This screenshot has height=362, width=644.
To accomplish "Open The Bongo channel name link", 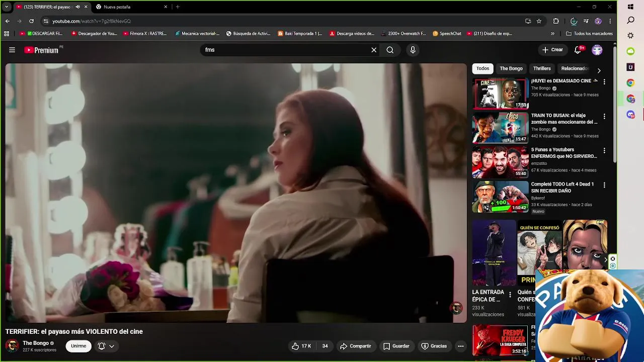I will (36, 343).
